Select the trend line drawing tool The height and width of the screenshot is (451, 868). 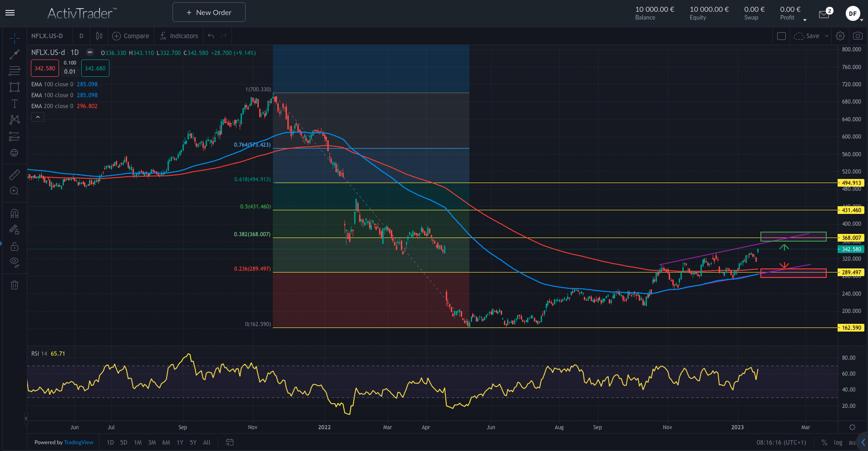[15, 55]
